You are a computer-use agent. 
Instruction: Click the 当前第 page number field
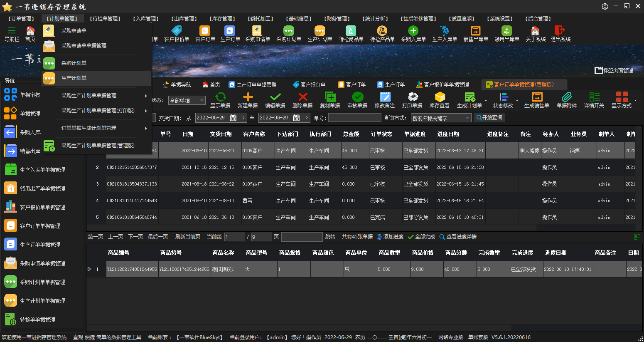pyautogui.click(x=235, y=237)
